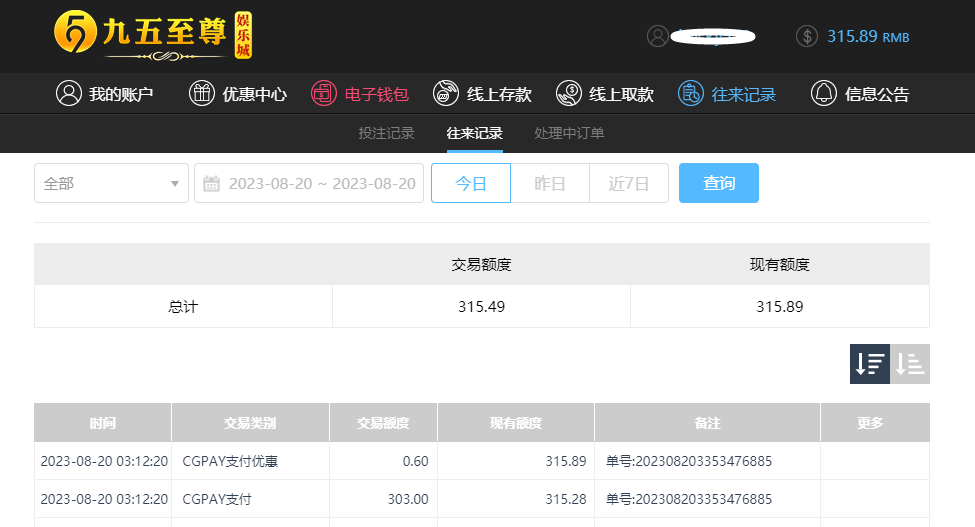Screen dimensions: 975x527
Task: Open the 线上存款 deposit icon
Action: [446, 93]
